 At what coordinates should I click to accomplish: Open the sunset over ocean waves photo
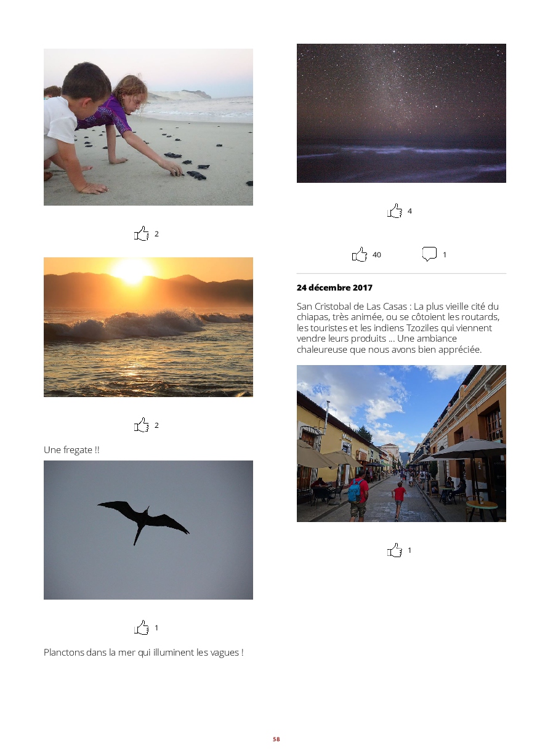click(148, 327)
